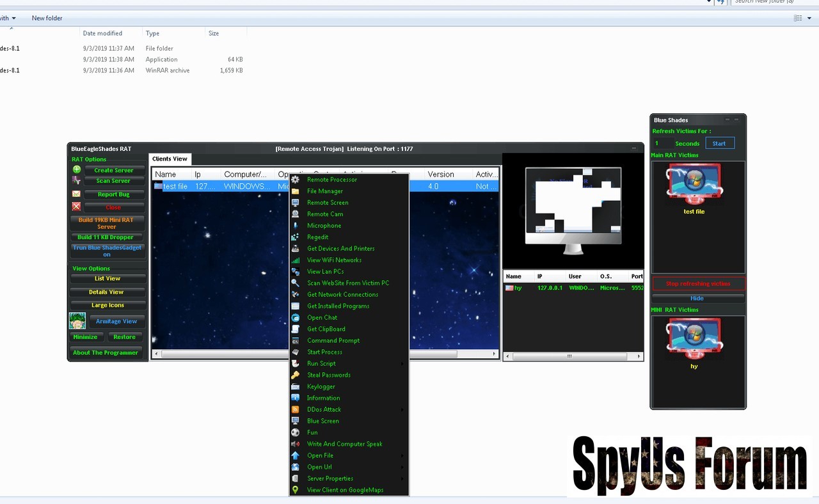Expand the Server Properties submenu arrow
Screen dimensions: 819x504
point(402,478)
